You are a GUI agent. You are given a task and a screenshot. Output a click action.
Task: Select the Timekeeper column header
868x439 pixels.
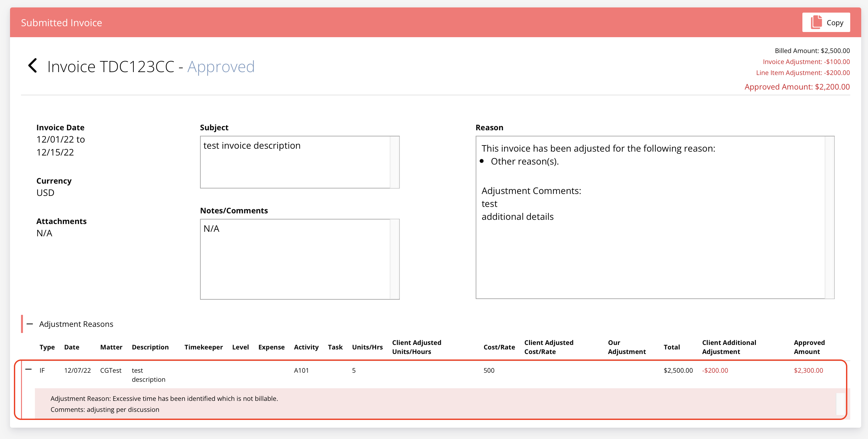click(x=203, y=347)
